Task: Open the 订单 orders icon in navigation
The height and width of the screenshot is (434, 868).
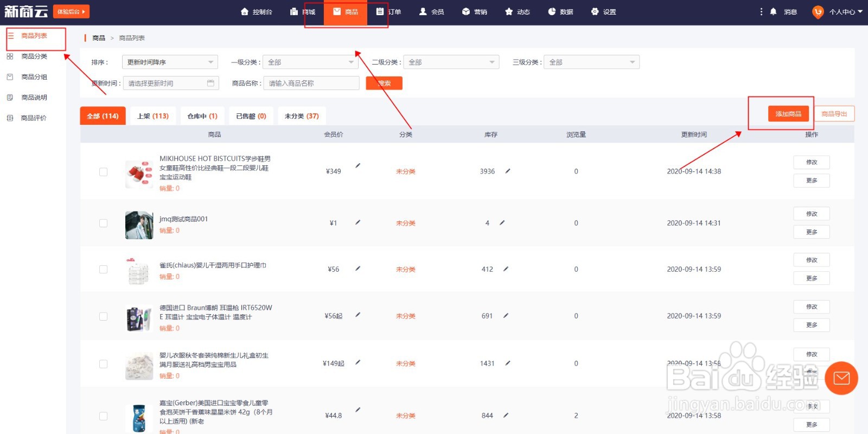Action: coord(380,11)
